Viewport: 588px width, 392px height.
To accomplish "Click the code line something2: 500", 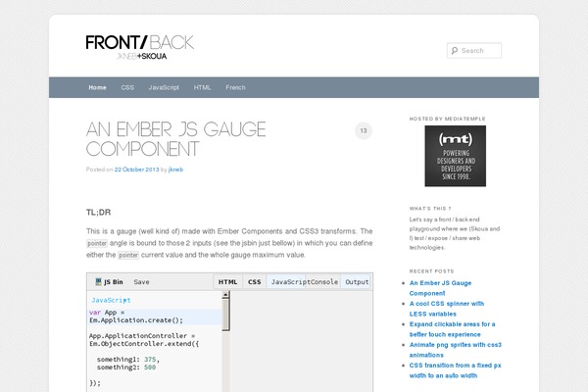I will [126, 367].
